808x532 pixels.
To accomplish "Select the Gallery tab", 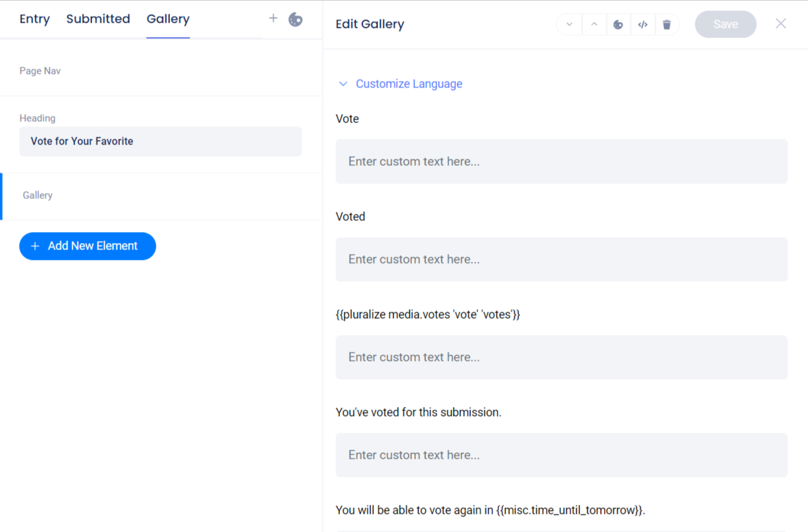I will [168, 19].
